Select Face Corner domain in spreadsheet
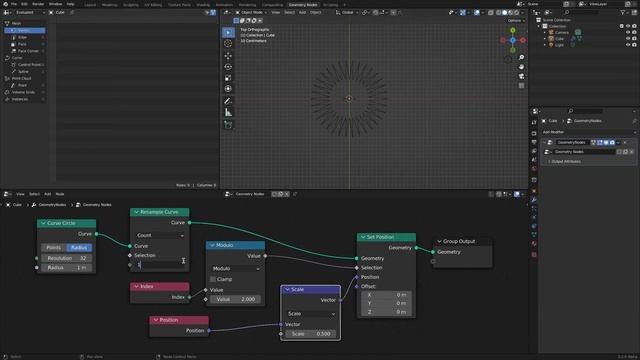This screenshot has width=640, height=360. tap(24, 51)
